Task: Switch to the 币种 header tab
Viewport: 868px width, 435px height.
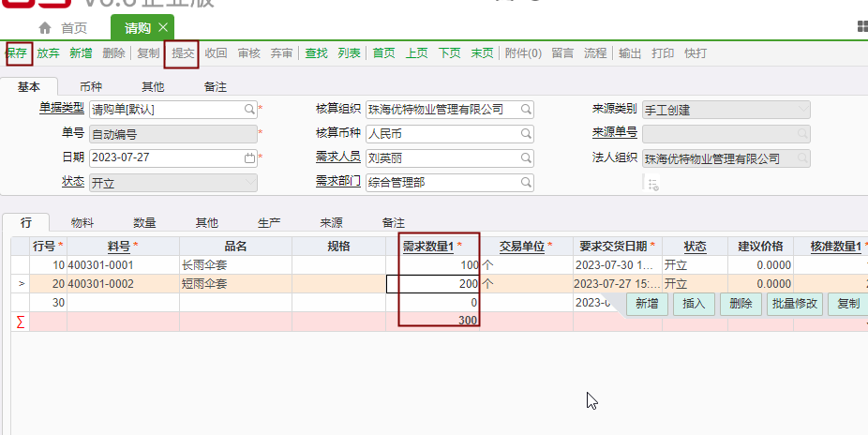Action: click(x=91, y=86)
